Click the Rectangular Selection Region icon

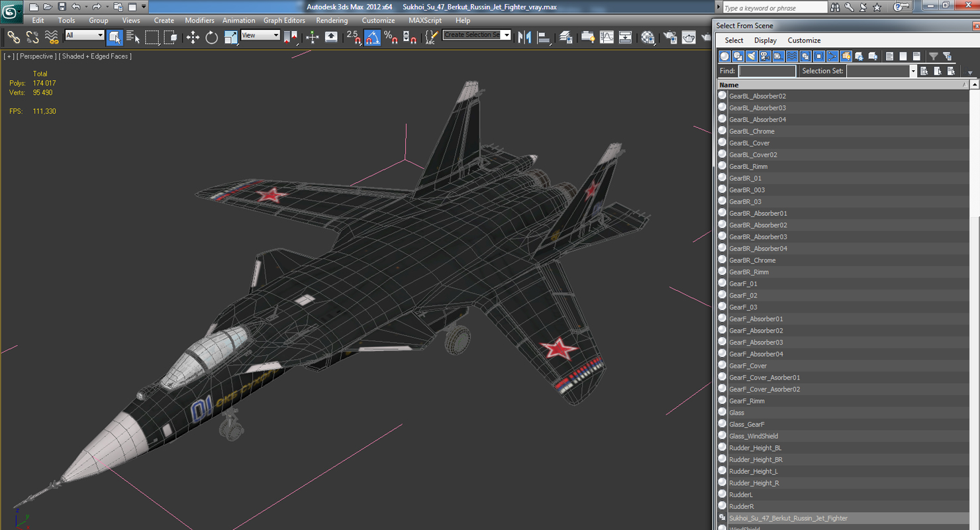152,37
